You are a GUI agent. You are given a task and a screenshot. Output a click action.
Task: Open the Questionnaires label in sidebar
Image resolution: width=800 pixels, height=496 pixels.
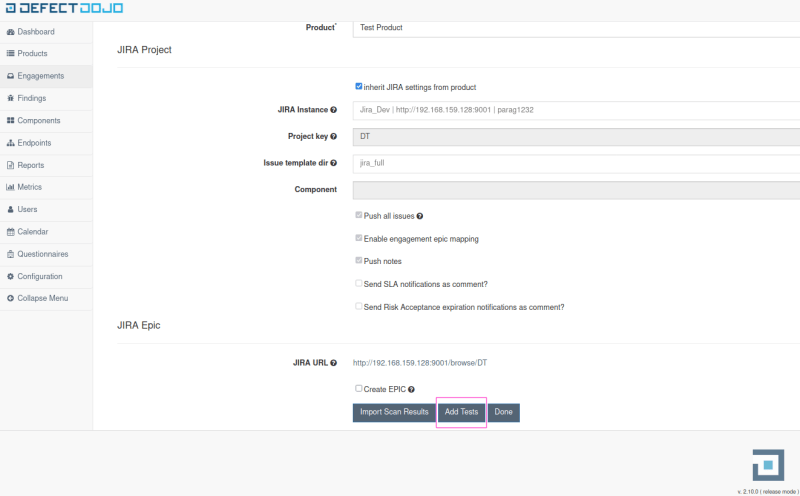point(43,254)
